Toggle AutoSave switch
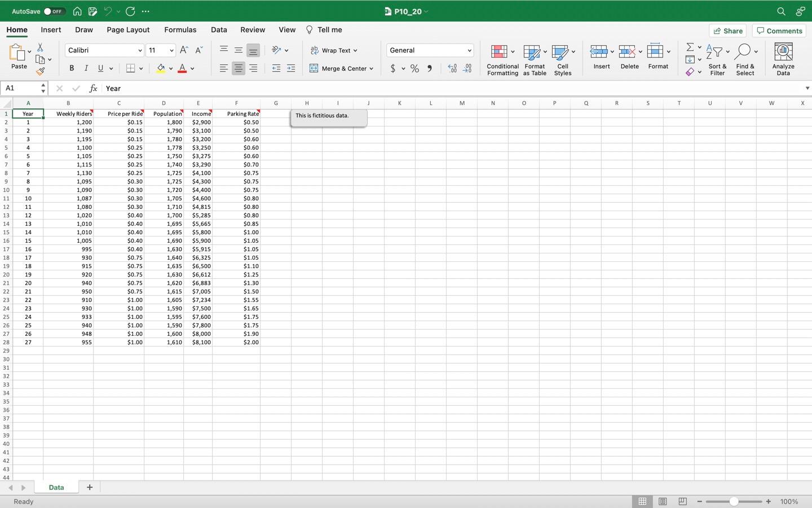 pyautogui.click(x=54, y=11)
